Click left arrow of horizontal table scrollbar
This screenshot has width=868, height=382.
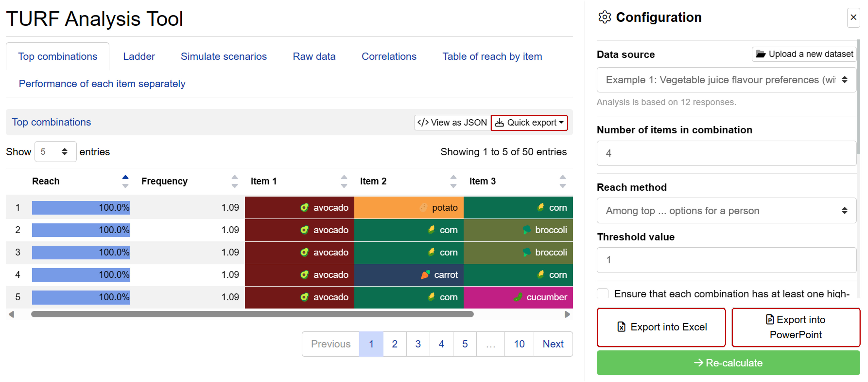point(11,314)
